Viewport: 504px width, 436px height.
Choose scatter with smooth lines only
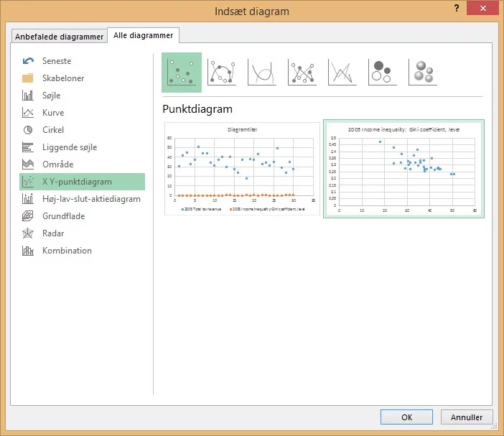pos(262,73)
